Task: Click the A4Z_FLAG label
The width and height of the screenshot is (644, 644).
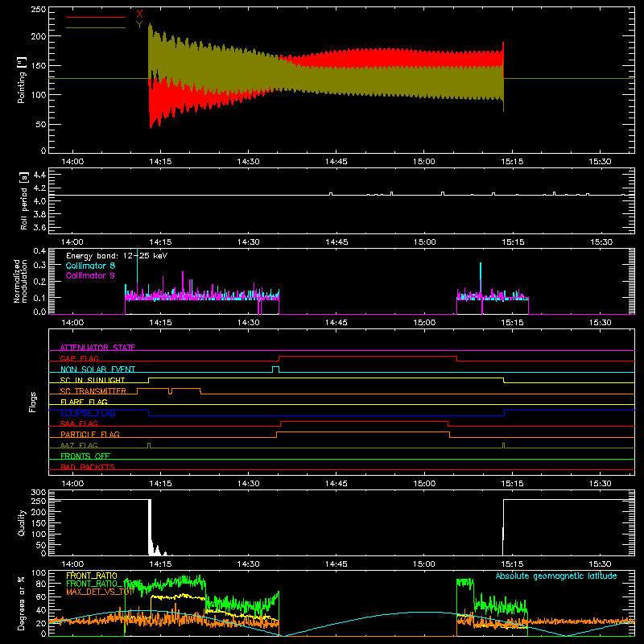Action: click(79, 445)
